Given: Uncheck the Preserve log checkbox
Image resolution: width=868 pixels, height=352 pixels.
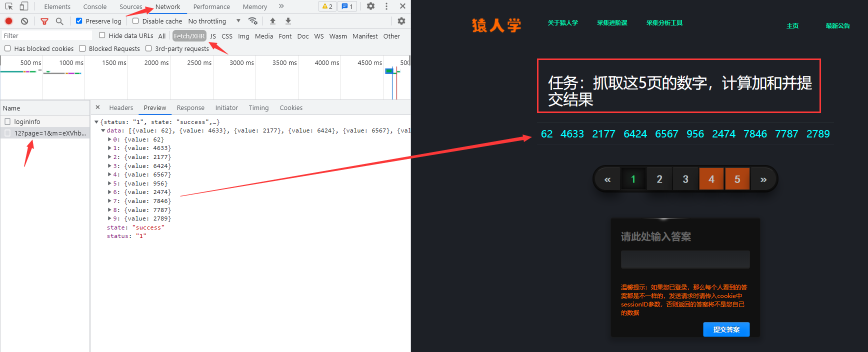Looking at the screenshot, I should point(79,21).
